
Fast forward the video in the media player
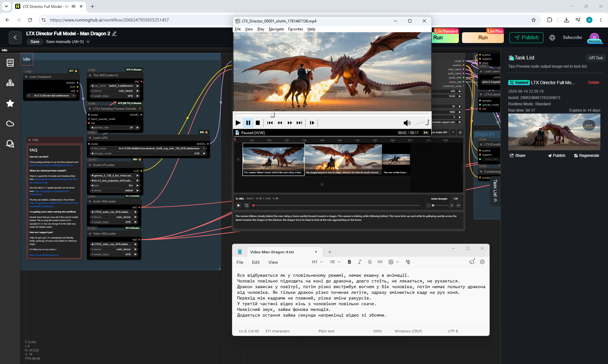tap(289, 123)
